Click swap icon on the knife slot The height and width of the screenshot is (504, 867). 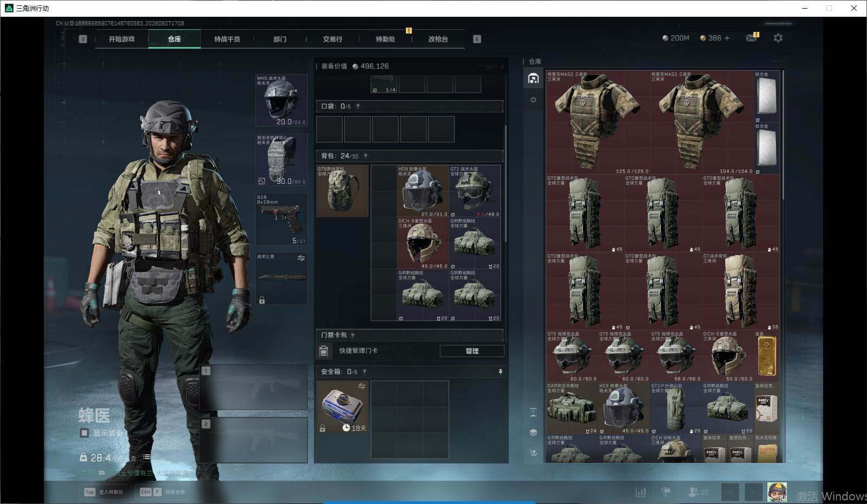301,258
